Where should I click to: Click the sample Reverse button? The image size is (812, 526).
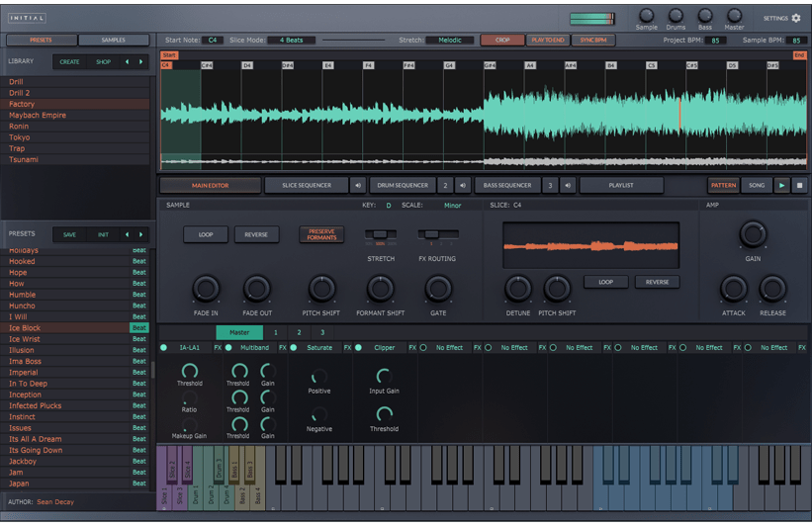tap(256, 234)
